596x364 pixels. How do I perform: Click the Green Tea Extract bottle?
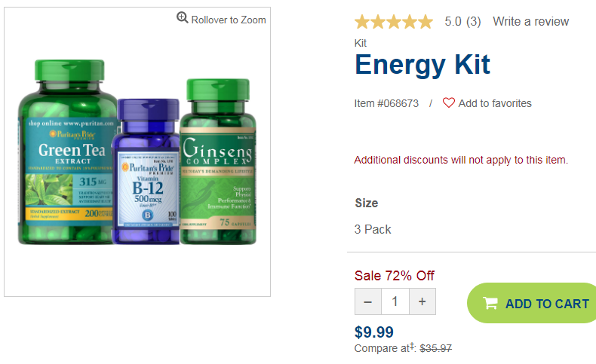point(66,151)
